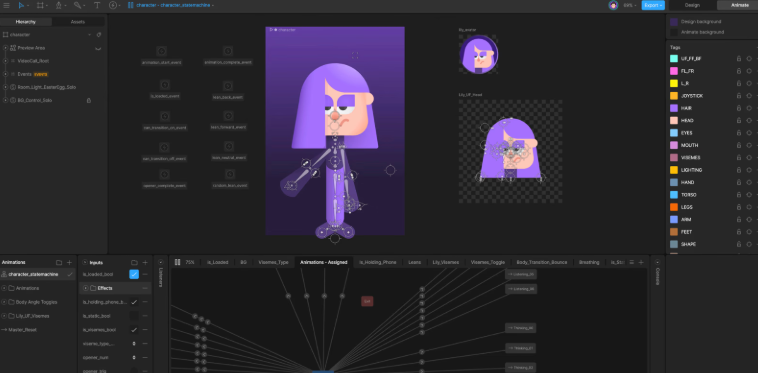Fire the opener_trig trigger input
This screenshot has width=758, height=373.
coord(134,371)
